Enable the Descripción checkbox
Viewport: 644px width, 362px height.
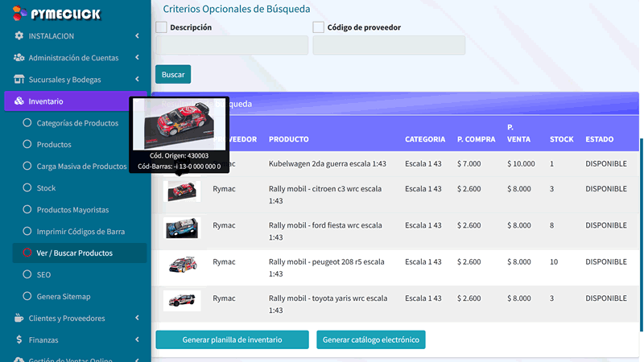[161, 27]
